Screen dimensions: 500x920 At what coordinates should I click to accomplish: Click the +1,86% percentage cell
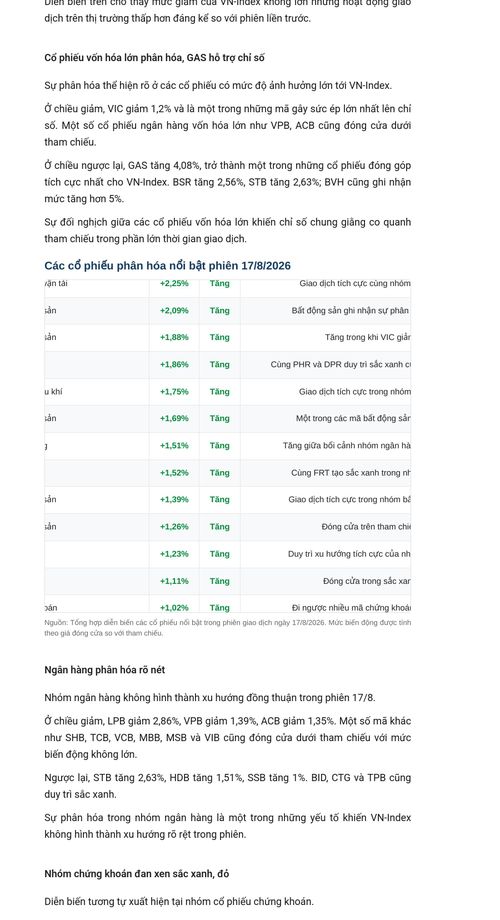point(174,364)
